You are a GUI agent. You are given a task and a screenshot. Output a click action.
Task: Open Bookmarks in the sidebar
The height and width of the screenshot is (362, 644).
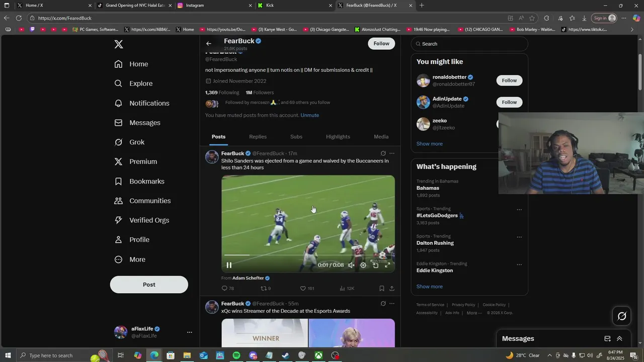[x=139, y=181]
